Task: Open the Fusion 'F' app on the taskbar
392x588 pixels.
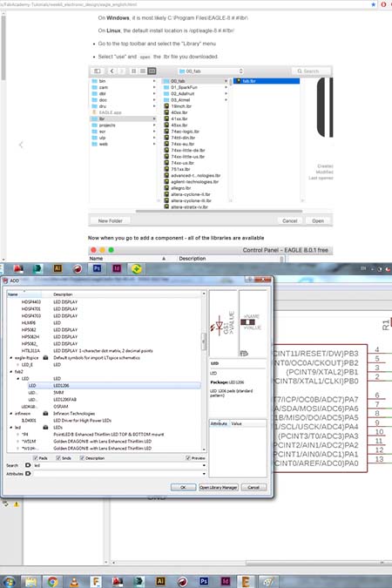Action: (96, 582)
